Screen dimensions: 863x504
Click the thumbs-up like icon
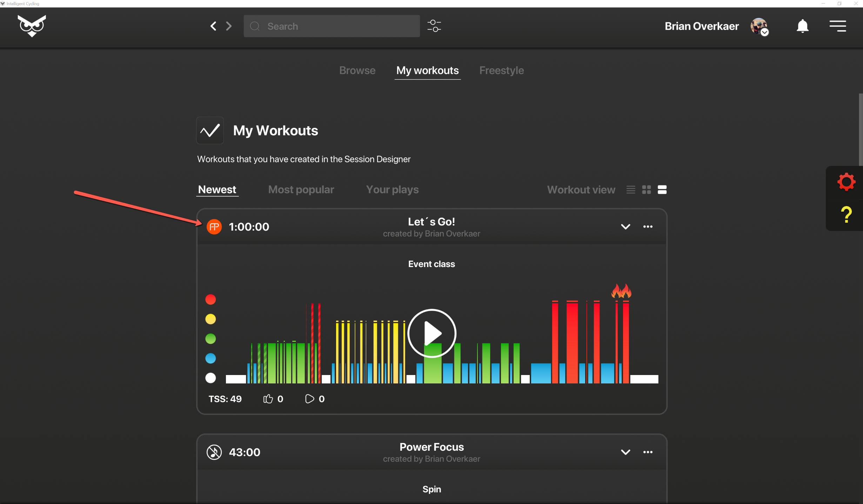click(x=268, y=399)
